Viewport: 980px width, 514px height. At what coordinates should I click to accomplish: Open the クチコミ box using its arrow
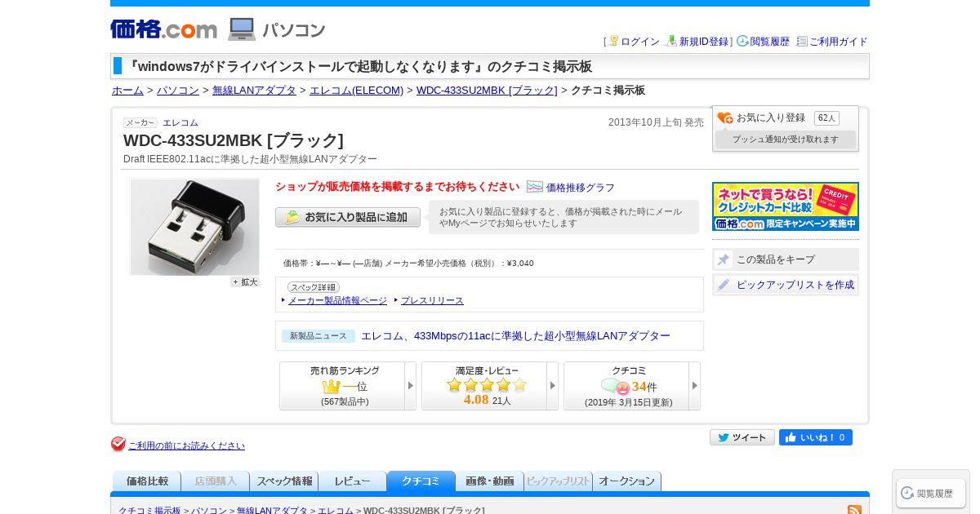click(x=695, y=386)
